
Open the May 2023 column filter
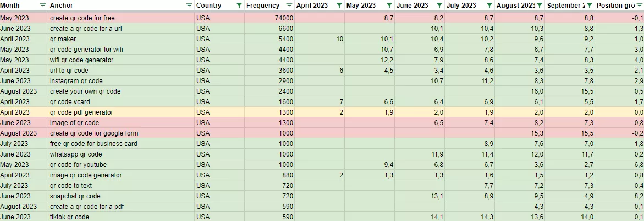tap(389, 6)
